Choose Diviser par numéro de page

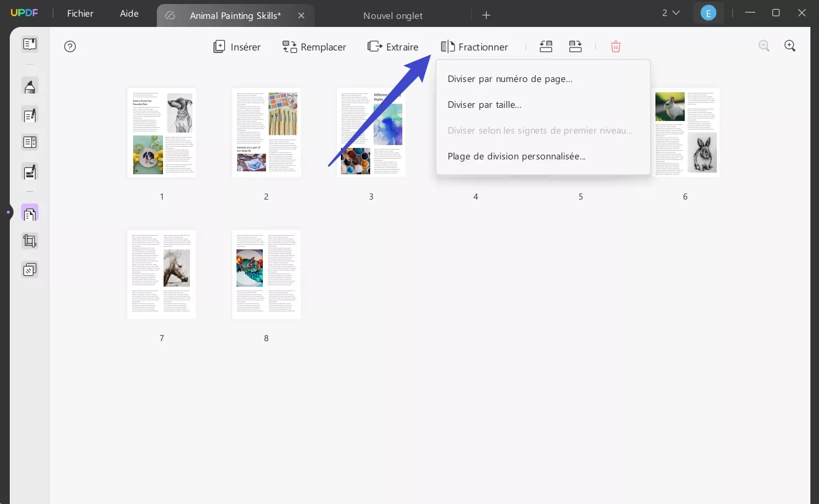pyautogui.click(x=510, y=79)
